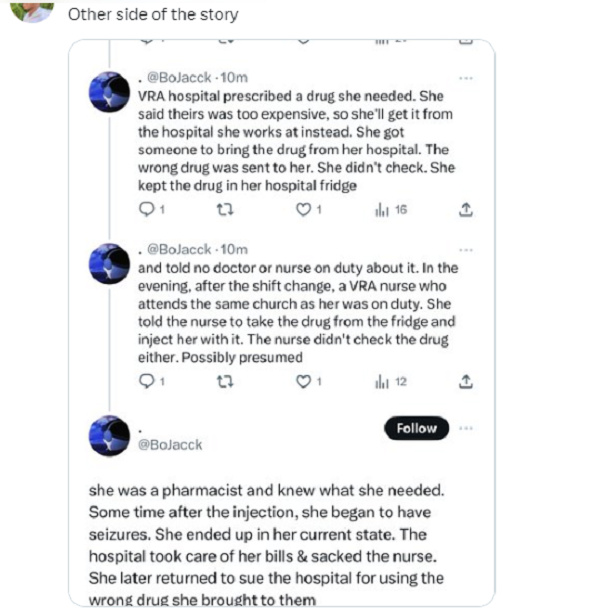Open more options on the second tweet
Image resolution: width=600 pixels, height=613 pixels.
coord(464,248)
